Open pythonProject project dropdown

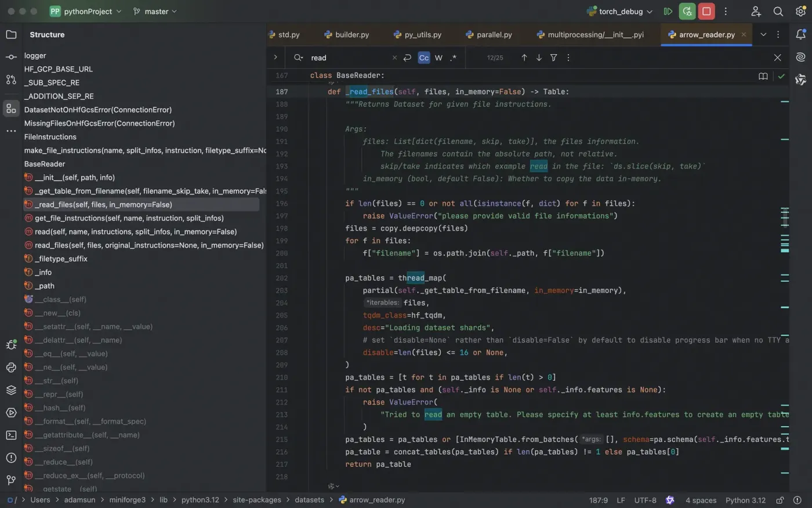[86, 11]
